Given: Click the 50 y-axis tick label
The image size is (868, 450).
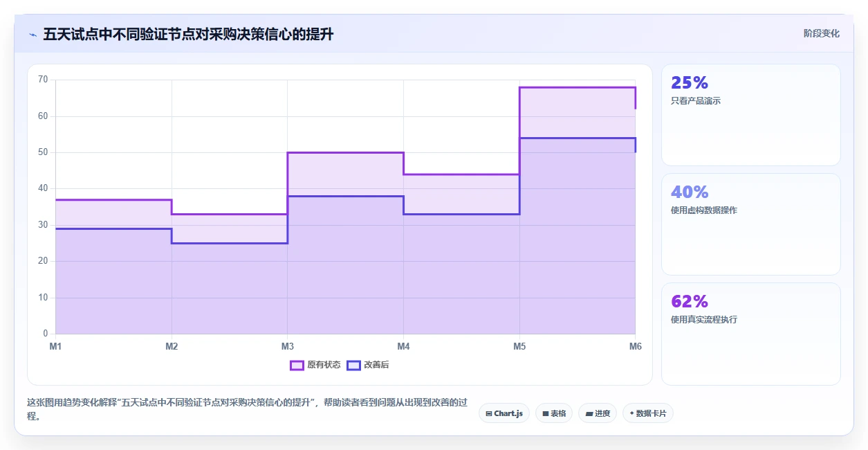Looking at the screenshot, I should point(43,152).
